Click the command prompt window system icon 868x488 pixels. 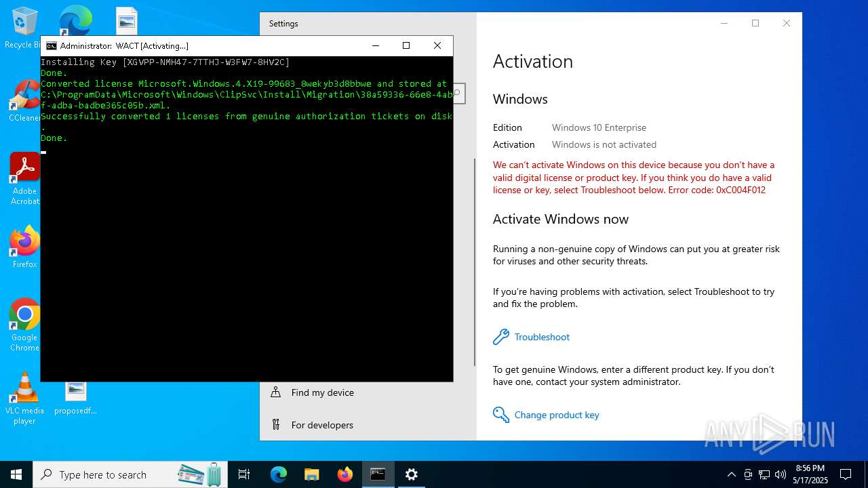pos(52,46)
